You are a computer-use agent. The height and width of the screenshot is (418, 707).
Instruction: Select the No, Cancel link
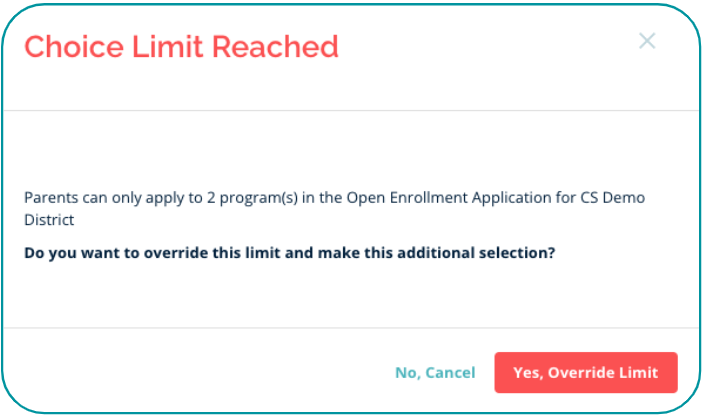[x=435, y=372]
